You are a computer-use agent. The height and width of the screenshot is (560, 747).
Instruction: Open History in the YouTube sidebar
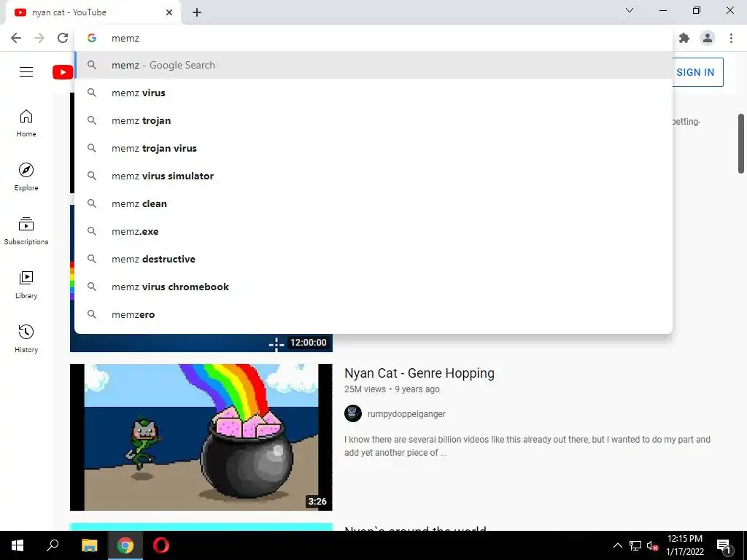[x=26, y=338]
